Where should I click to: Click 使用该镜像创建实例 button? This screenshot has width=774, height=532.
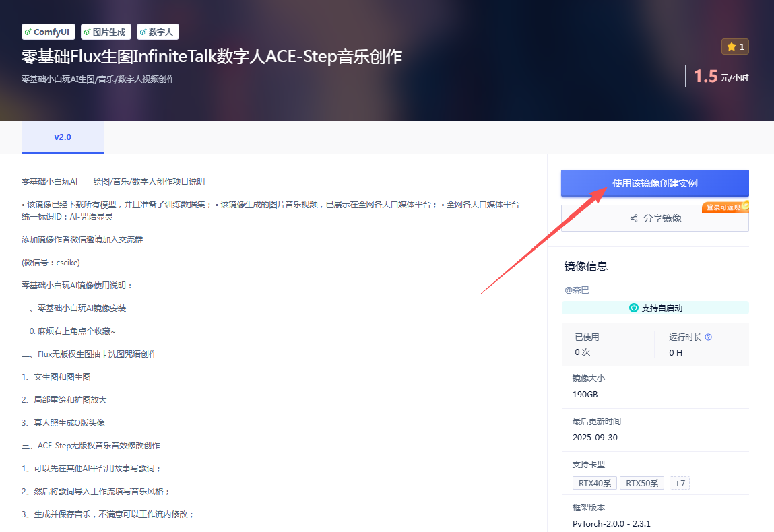pyautogui.click(x=655, y=183)
